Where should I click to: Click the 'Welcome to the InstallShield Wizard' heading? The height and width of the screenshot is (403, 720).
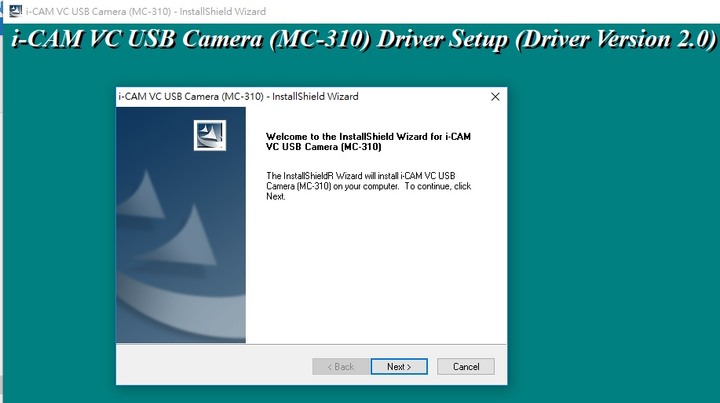[368, 141]
